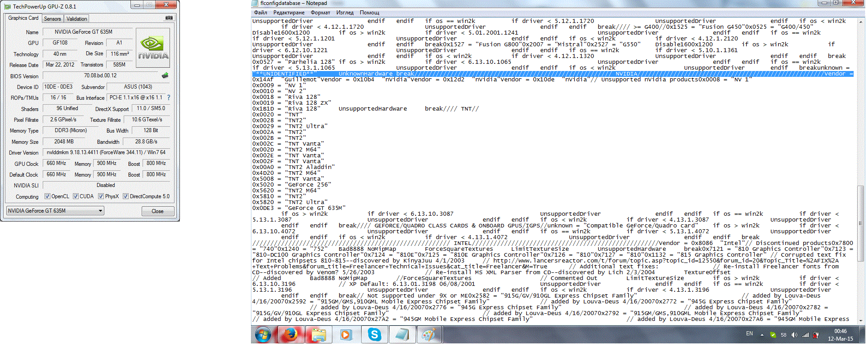Toggle the OpenCL checkbox
The image size is (868, 347).
(x=47, y=196)
